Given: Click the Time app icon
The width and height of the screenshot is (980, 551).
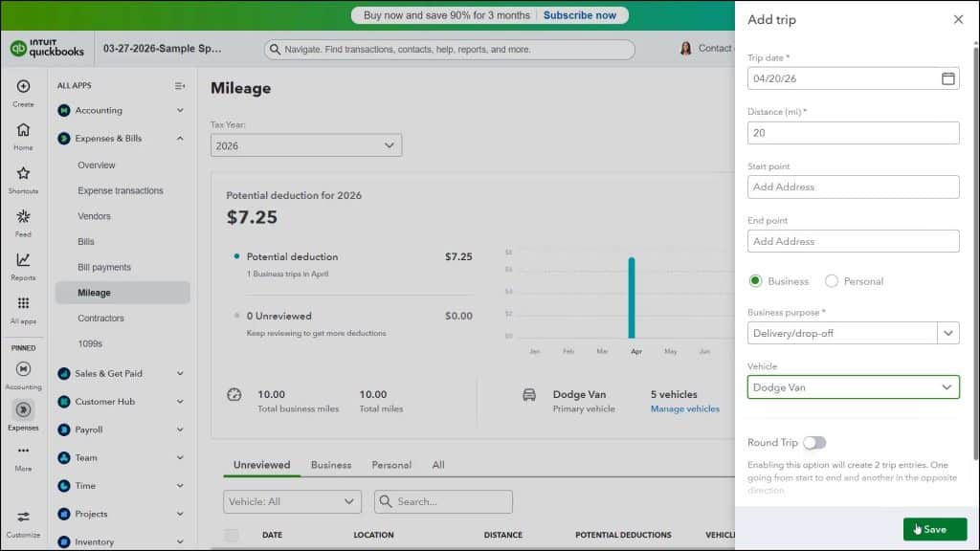Looking at the screenshot, I should point(64,486).
